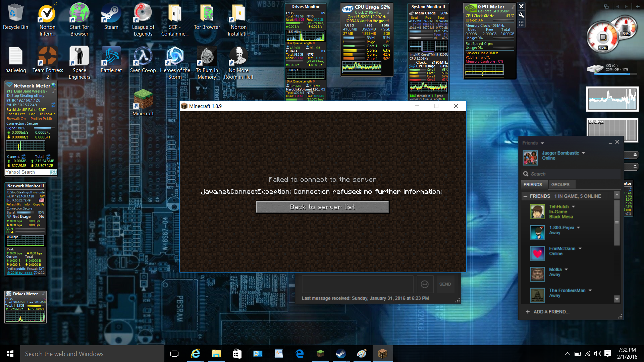Launch Heroes of the Storm shortcut

[175, 56]
